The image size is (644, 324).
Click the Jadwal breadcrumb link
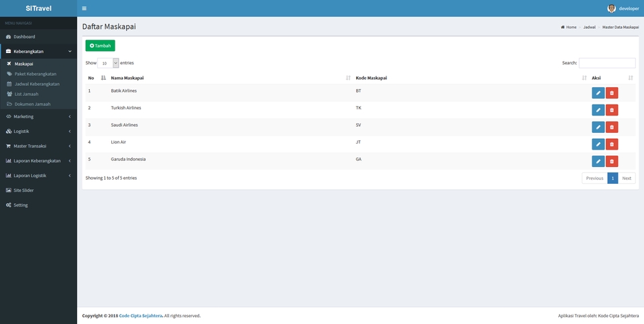click(x=590, y=27)
